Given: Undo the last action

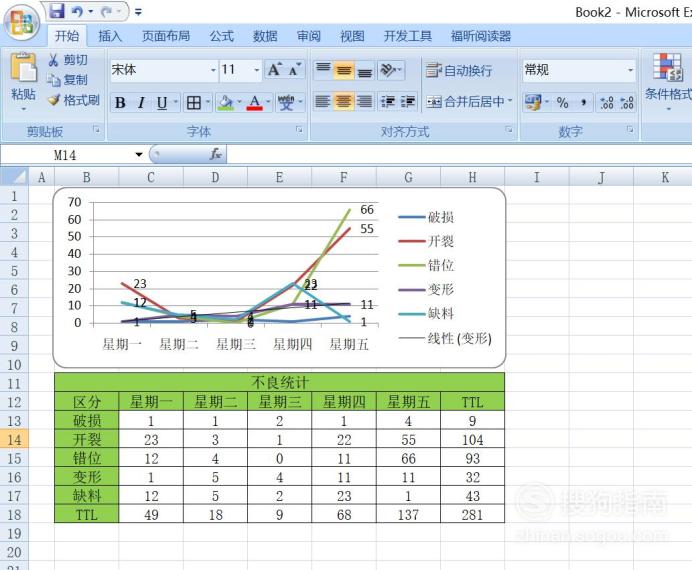Looking at the screenshot, I should [77, 11].
